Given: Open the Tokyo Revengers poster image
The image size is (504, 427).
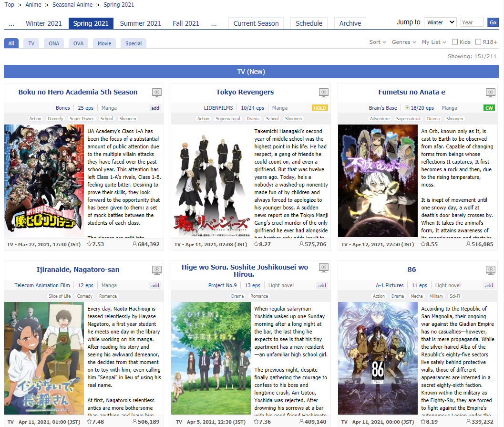Looking at the screenshot, I should coord(211,181).
